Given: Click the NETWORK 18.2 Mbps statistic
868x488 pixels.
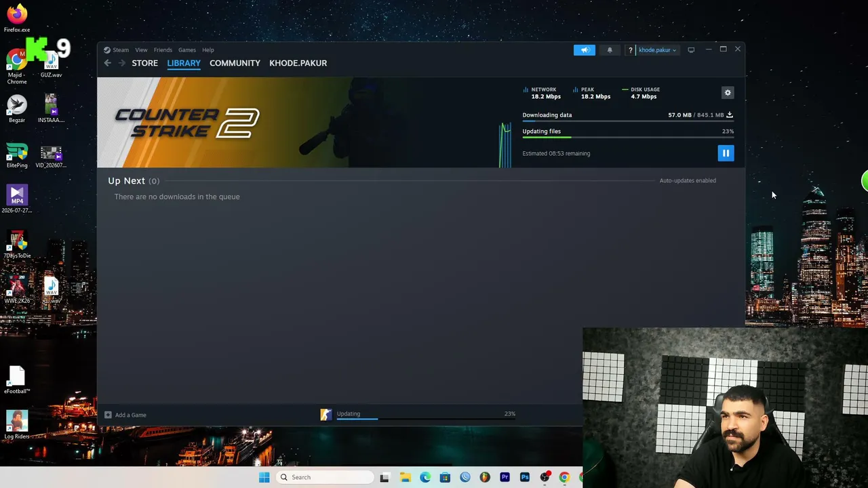Looking at the screenshot, I should point(542,93).
